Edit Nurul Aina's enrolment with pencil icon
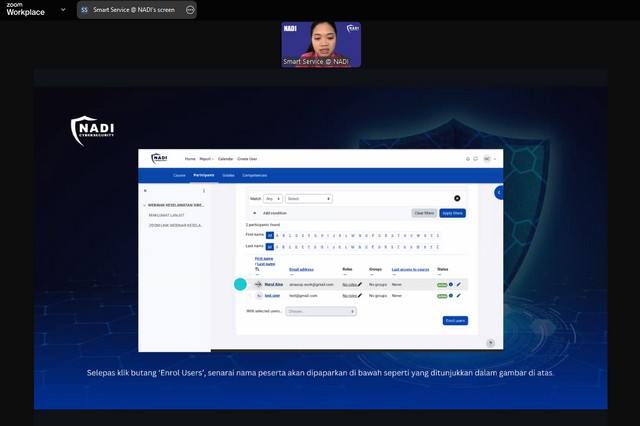Viewport: 640px width, 426px height. (x=459, y=284)
